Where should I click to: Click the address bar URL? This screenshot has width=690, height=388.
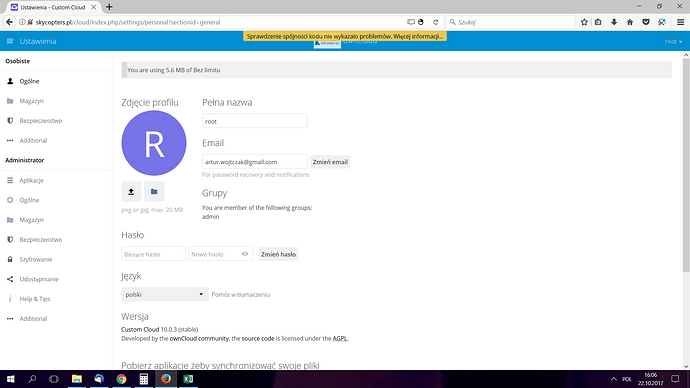128,22
